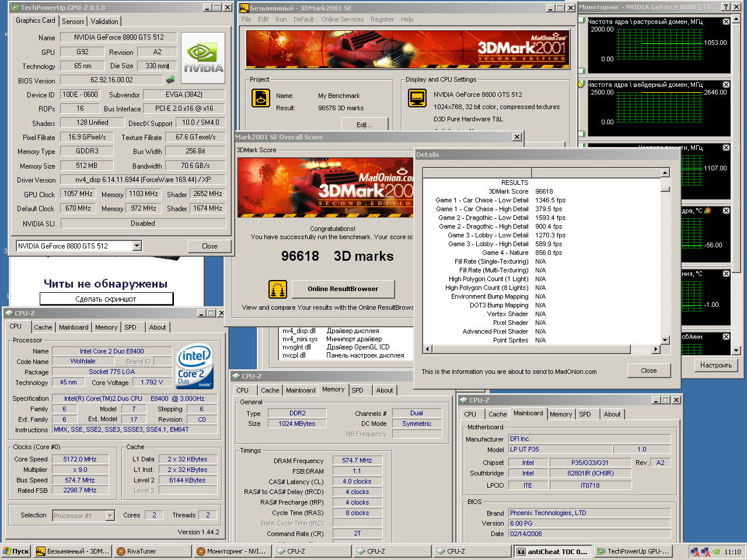Click Close button in the Details dialog
The width and height of the screenshot is (747, 560).
tap(648, 370)
